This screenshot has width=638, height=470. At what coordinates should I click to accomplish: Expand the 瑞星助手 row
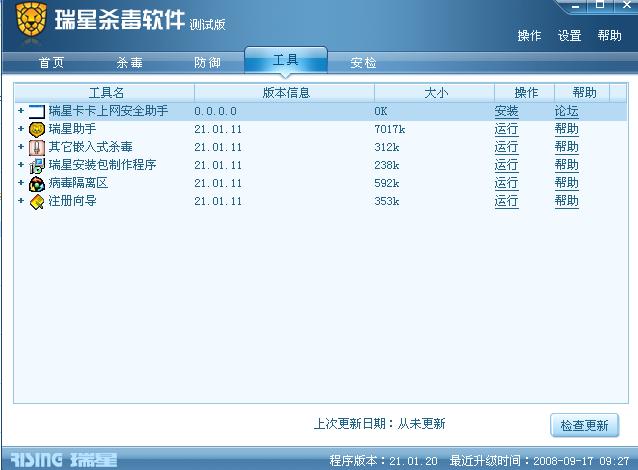pyautogui.click(x=21, y=129)
